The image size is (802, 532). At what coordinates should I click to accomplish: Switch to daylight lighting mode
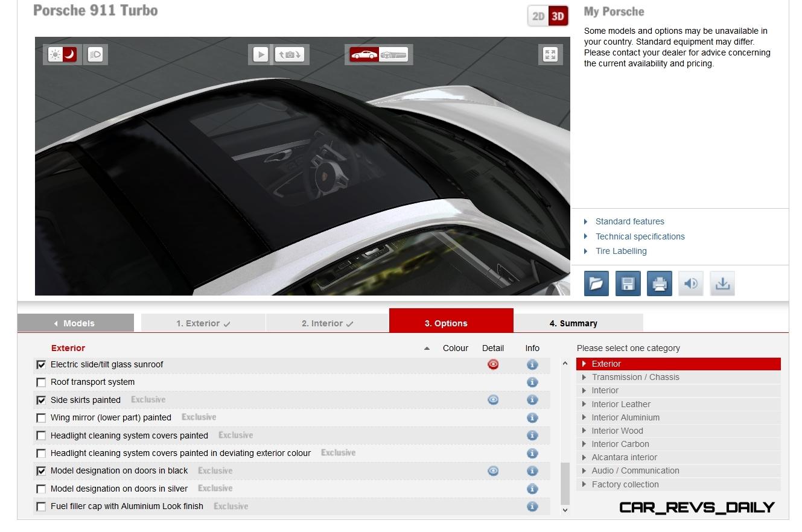coord(55,55)
